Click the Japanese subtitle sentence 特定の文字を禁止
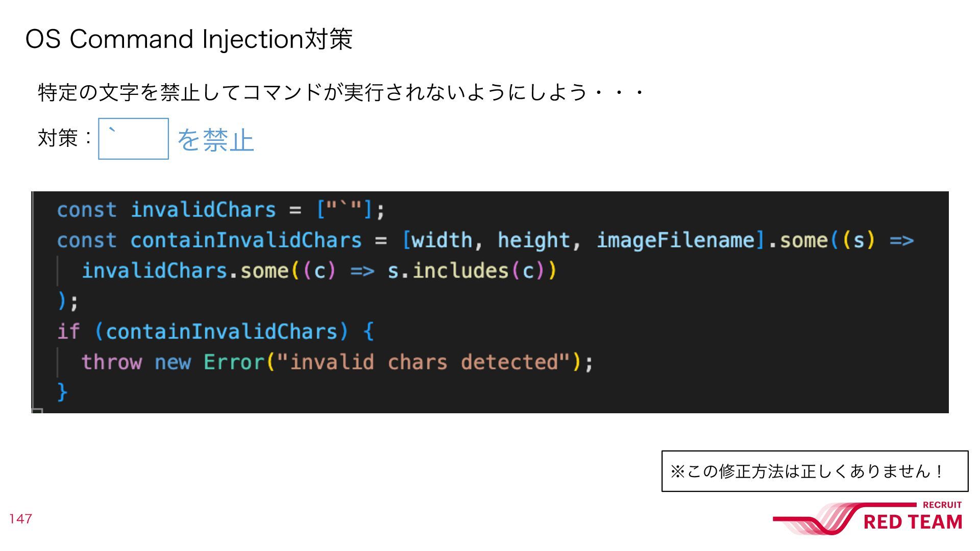980x551 pixels. point(341,92)
